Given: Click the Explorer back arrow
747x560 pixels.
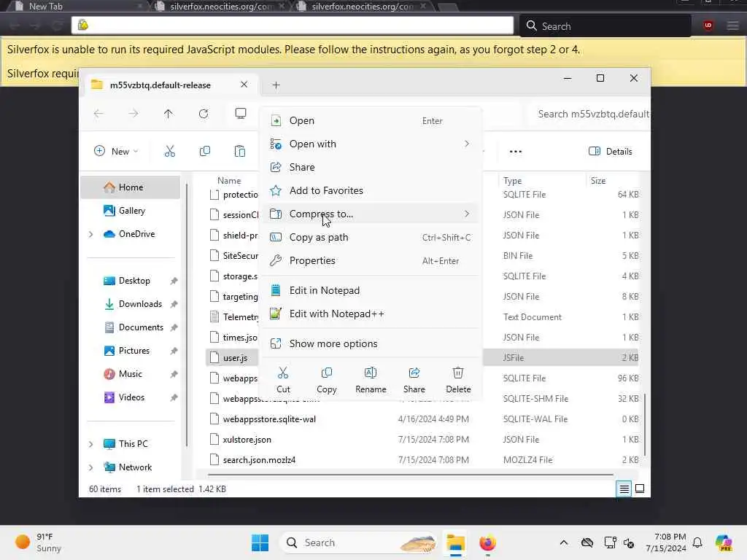Looking at the screenshot, I should pyautogui.click(x=98, y=114).
